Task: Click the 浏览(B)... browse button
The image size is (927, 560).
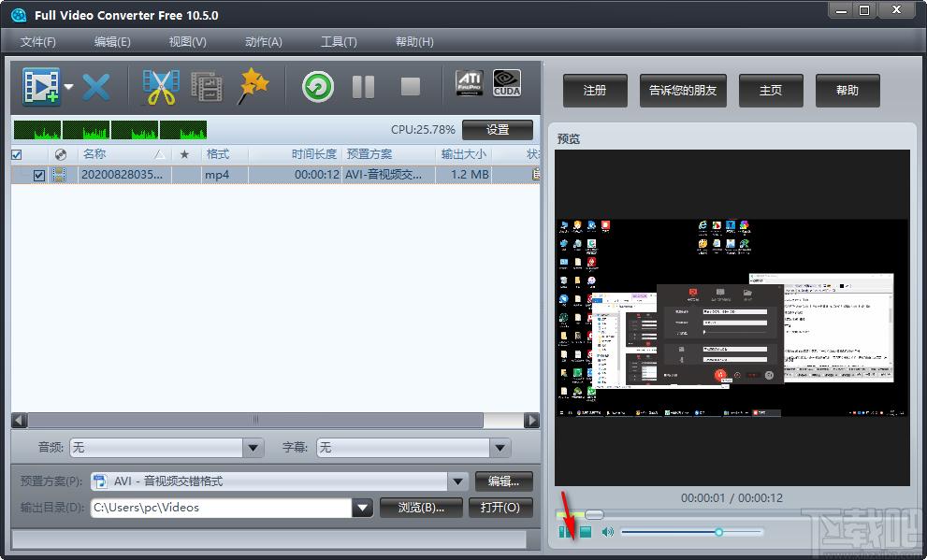Action: click(x=421, y=508)
